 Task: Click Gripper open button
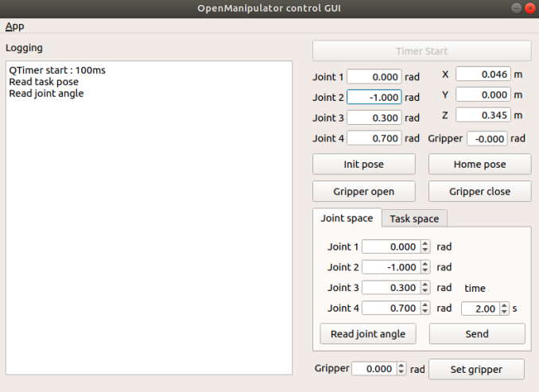point(363,192)
